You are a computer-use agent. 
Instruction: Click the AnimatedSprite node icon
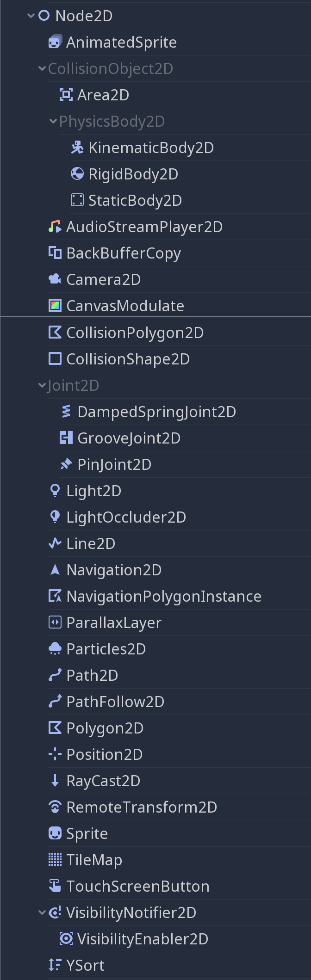55,42
